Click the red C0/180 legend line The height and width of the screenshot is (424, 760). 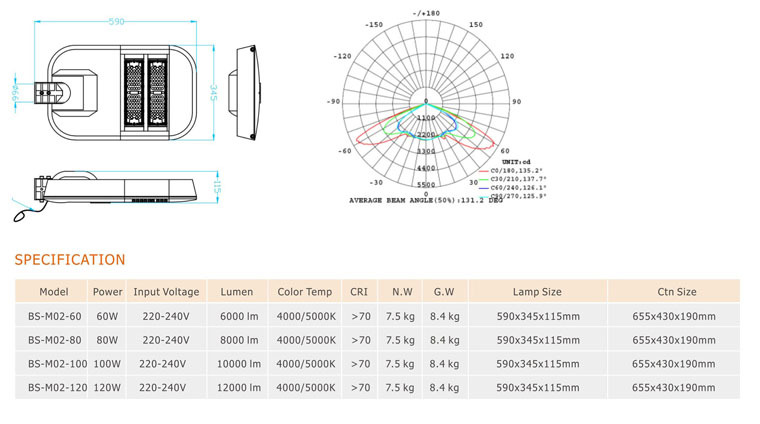pos(483,171)
